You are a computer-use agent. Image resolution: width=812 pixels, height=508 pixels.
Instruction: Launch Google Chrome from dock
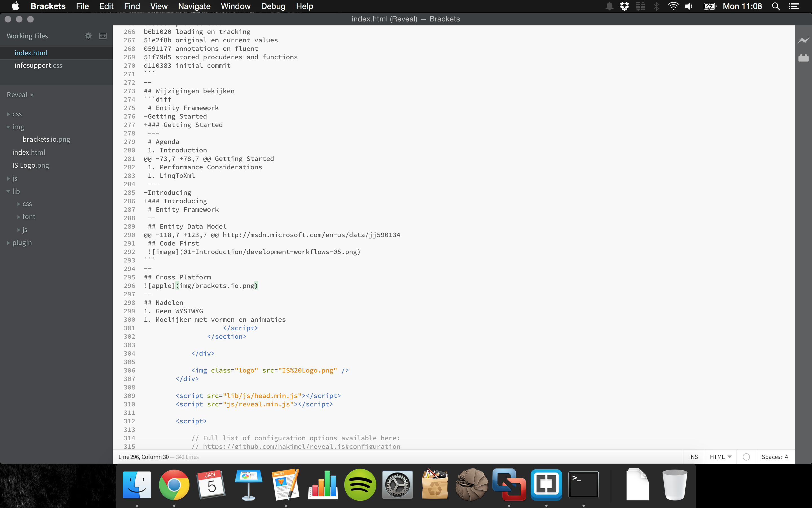(174, 485)
